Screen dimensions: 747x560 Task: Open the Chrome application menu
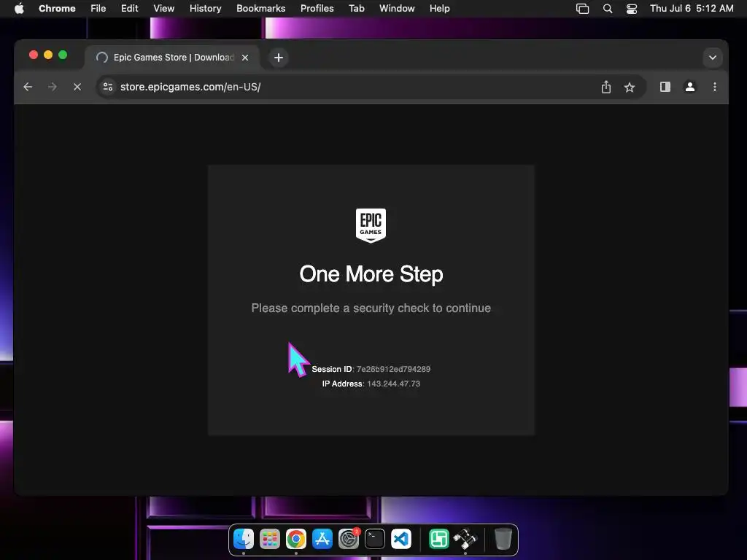point(57,9)
